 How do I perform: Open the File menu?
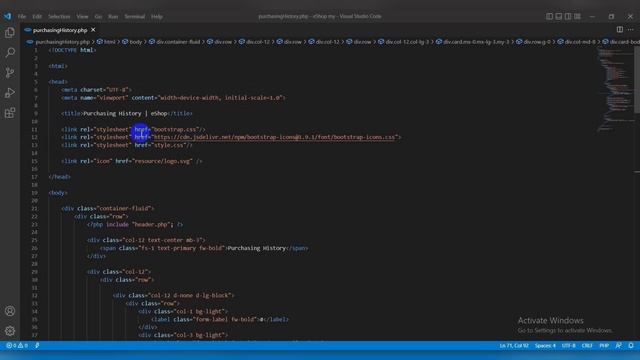[22, 16]
